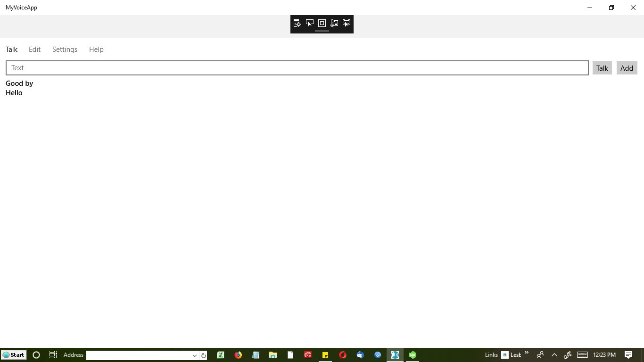This screenshot has height=362, width=644.
Task: Select the framed cursor selection tool
Action: [347, 23]
